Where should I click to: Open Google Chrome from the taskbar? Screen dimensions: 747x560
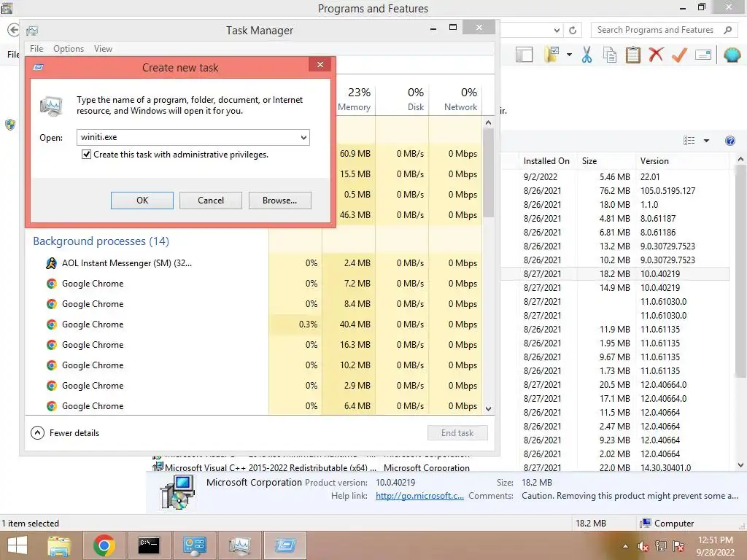(x=104, y=545)
